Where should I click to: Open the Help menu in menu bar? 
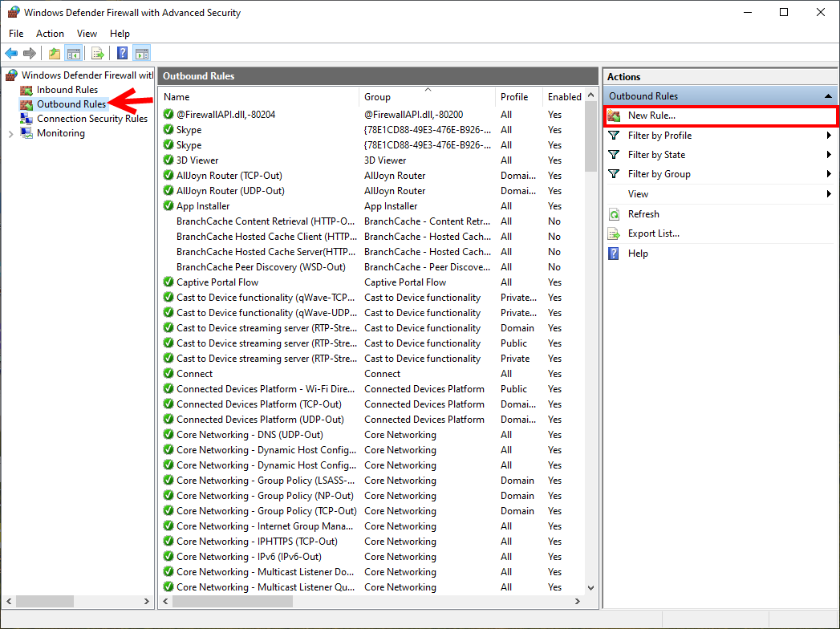coord(120,33)
